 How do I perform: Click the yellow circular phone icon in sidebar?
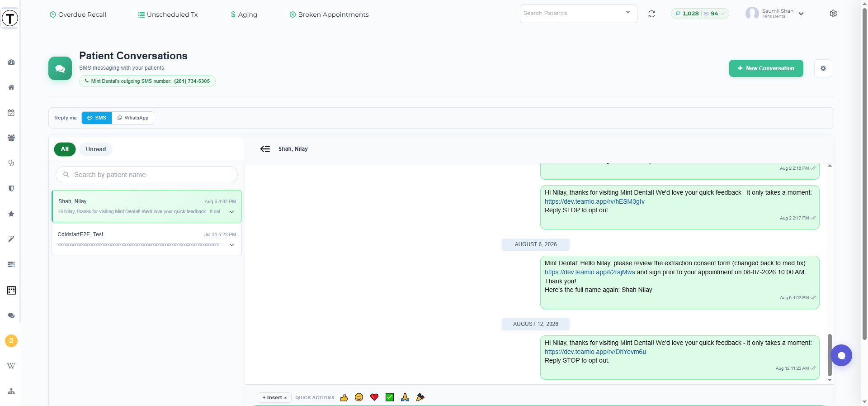[x=11, y=341]
